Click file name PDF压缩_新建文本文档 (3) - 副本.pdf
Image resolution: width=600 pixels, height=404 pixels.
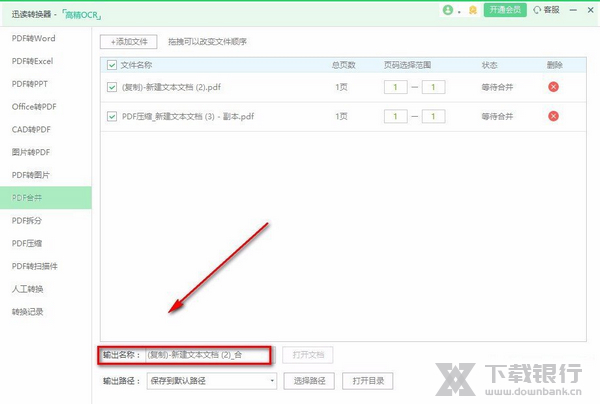[188, 116]
